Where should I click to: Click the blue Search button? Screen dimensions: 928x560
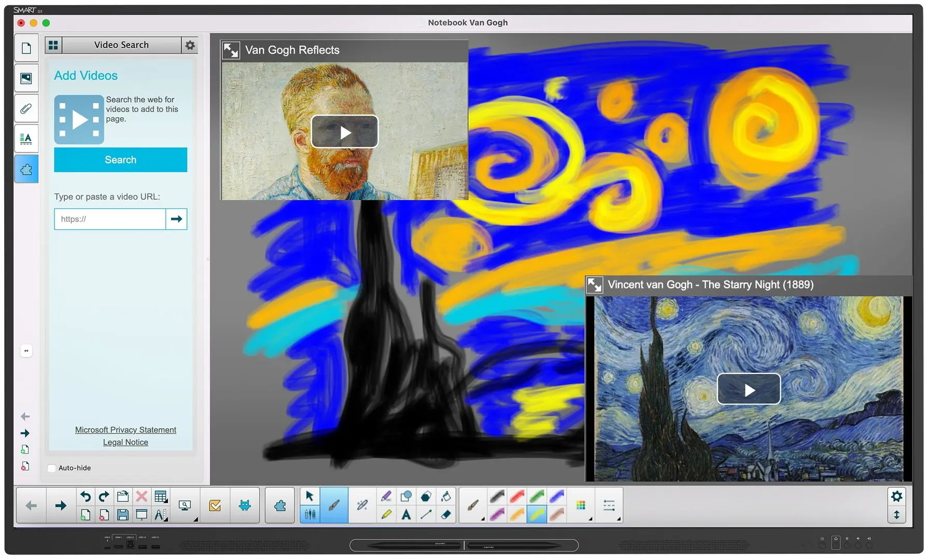[x=120, y=160]
